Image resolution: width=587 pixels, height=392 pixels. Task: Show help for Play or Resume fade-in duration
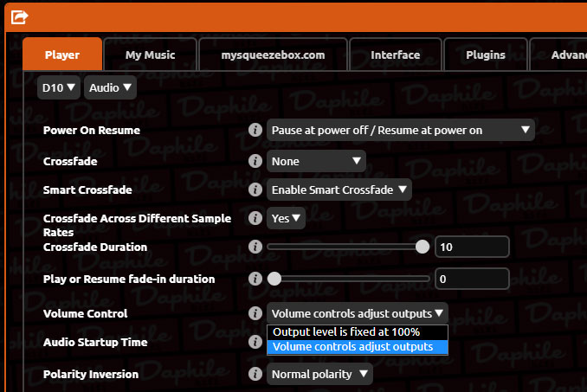[x=255, y=279]
